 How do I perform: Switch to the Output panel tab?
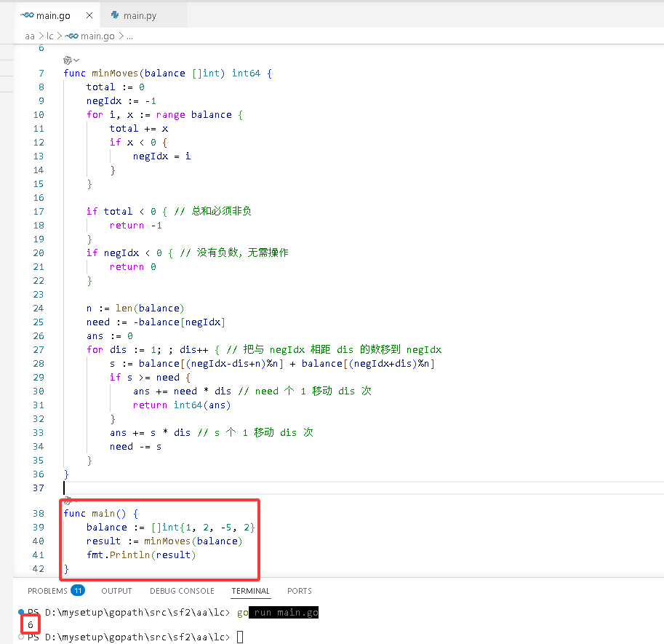point(116,591)
